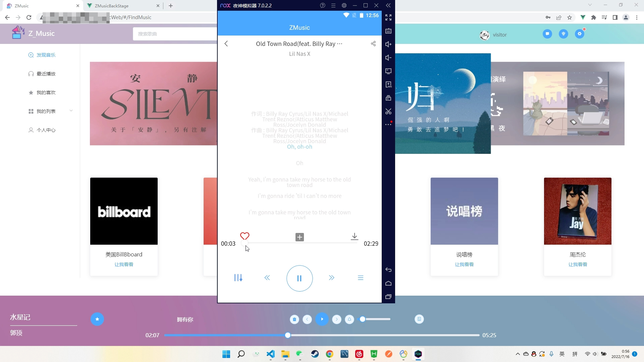Open Windows Start menu

pyautogui.click(x=226, y=354)
